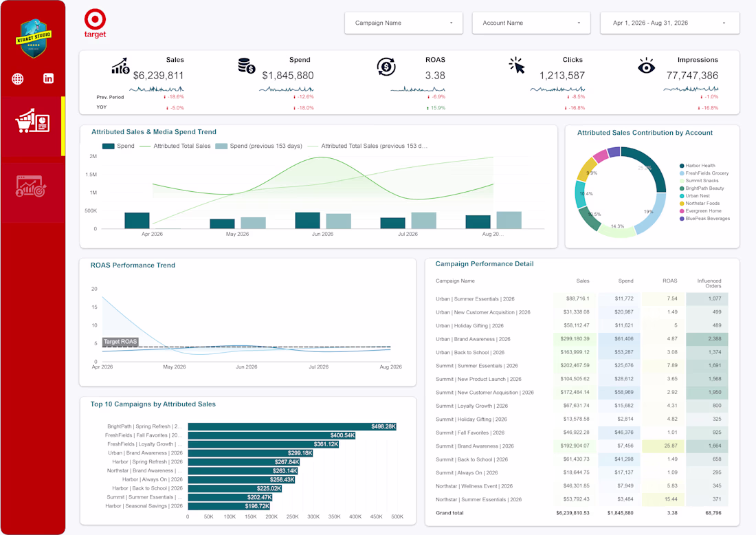Click the $498.28K BrightPath Spring Refresh bar

(x=292, y=426)
